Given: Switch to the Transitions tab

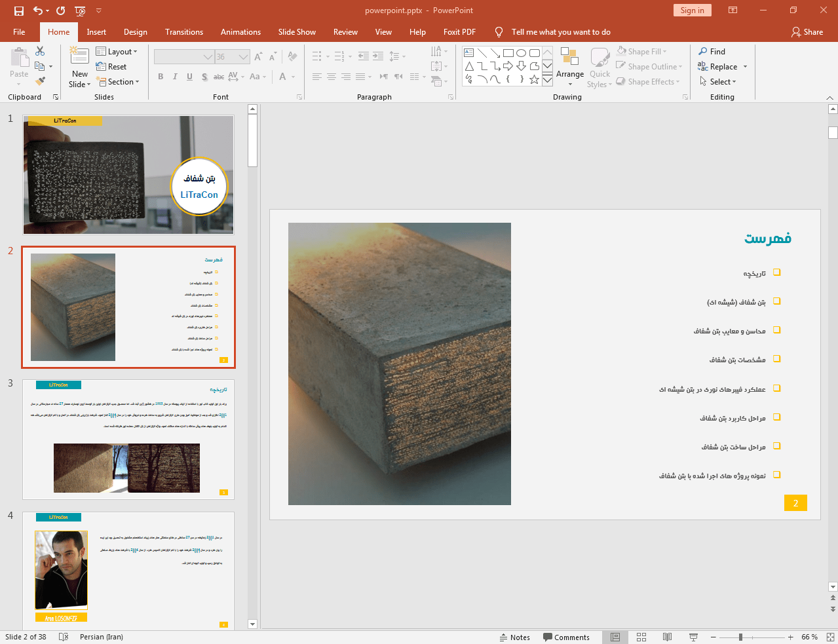Looking at the screenshot, I should point(184,31).
